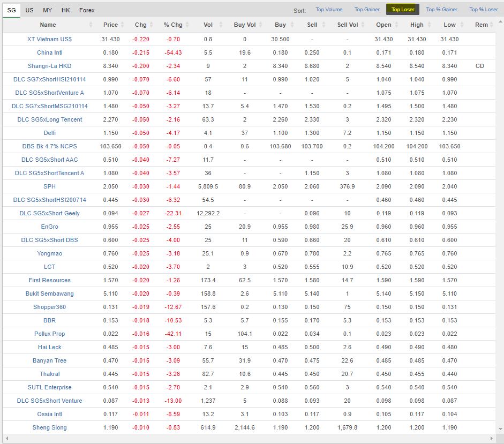Sort table by Vol column arrows
Image resolution: width=504 pixels, height=444 pixels.
pos(221,25)
